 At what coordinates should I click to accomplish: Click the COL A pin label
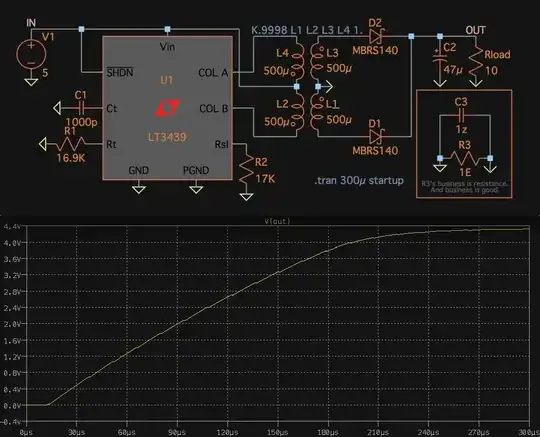(213, 73)
